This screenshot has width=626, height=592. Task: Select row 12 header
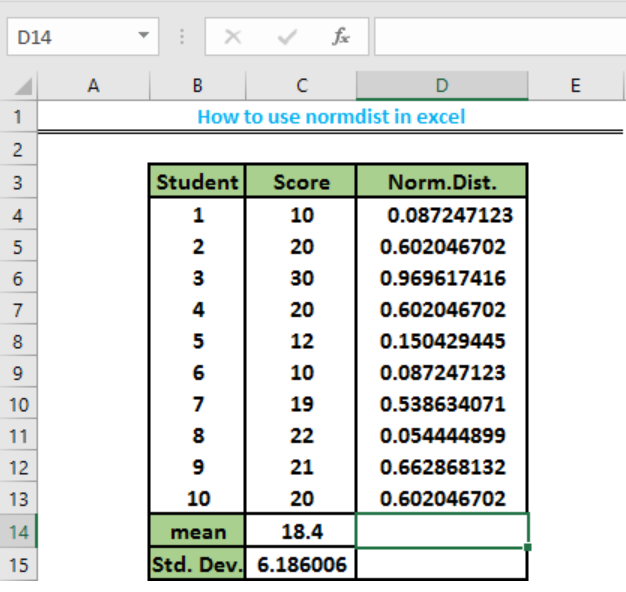(x=18, y=467)
